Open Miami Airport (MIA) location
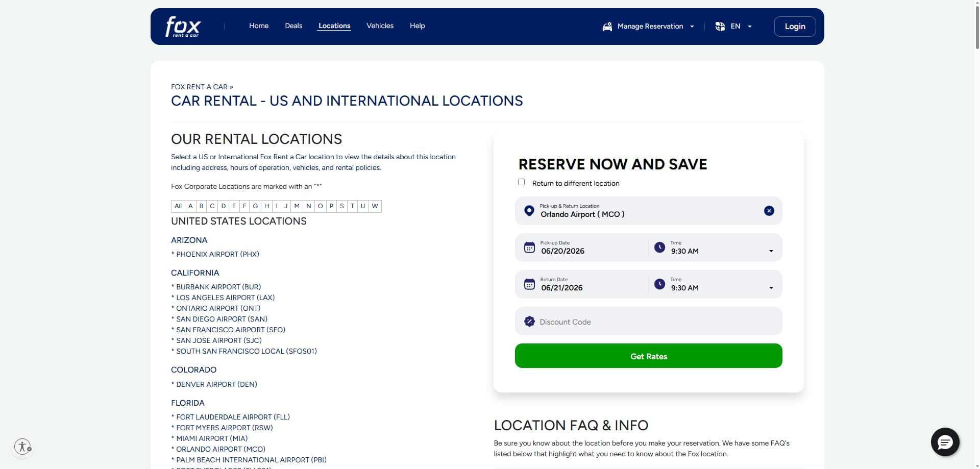The height and width of the screenshot is (469, 980). click(x=212, y=438)
